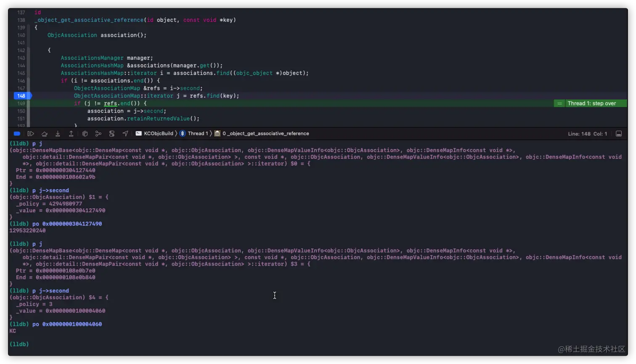Click console value '12953220240'
The image size is (636, 364).
click(x=27, y=231)
